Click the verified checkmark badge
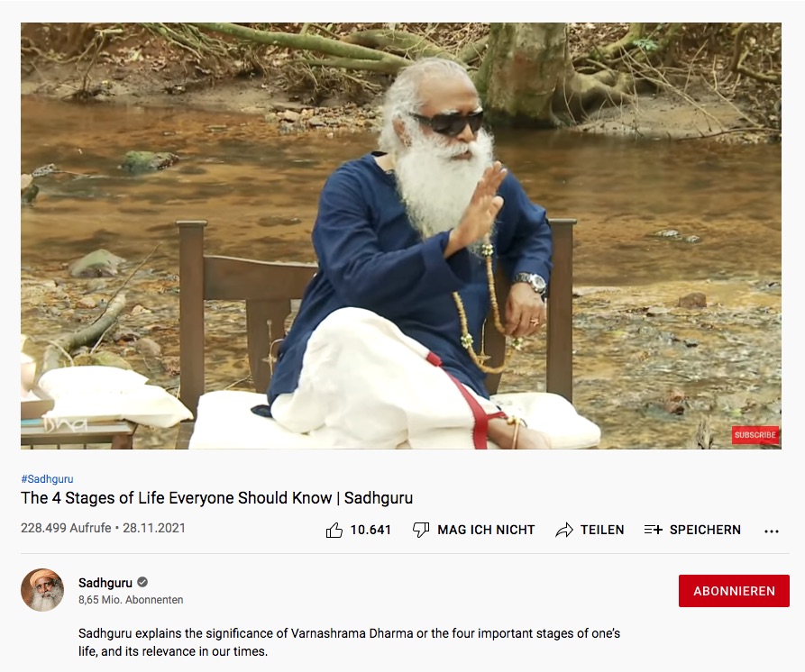This screenshot has width=805, height=672. click(x=142, y=582)
